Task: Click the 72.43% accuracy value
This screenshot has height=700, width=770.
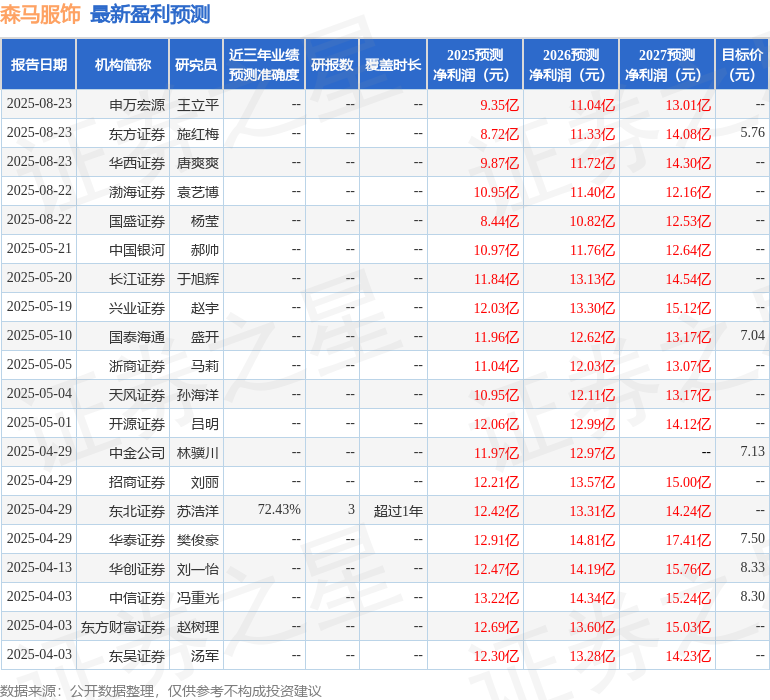Action: tap(279, 510)
